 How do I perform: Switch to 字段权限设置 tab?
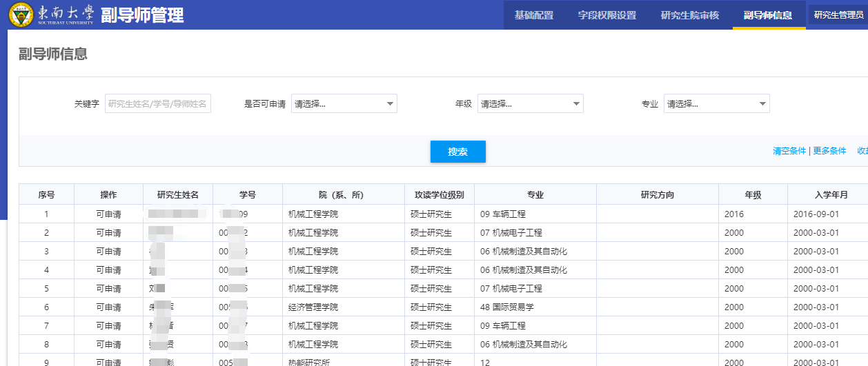[606, 15]
